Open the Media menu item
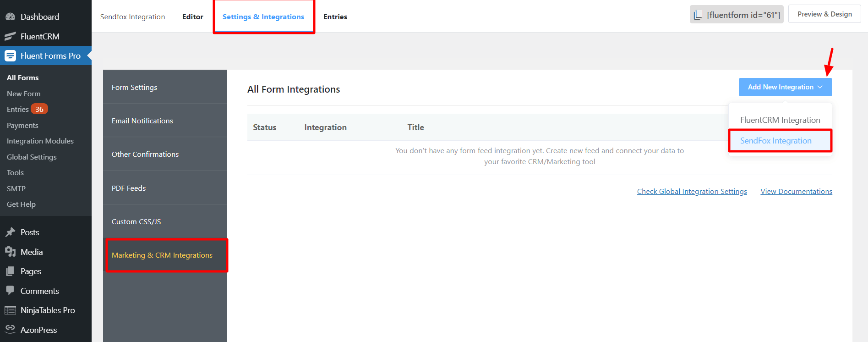Viewport: 868px width, 342px height. tap(46, 252)
